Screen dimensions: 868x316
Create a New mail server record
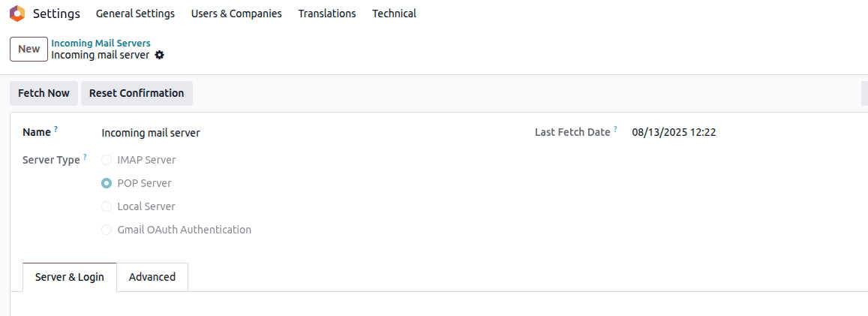(29, 49)
